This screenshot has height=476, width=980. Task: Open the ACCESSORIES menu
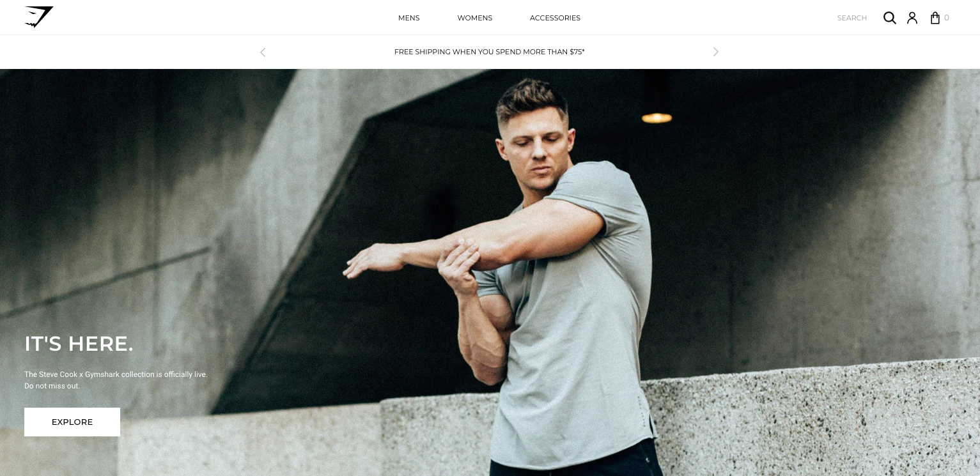pos(555,18)
